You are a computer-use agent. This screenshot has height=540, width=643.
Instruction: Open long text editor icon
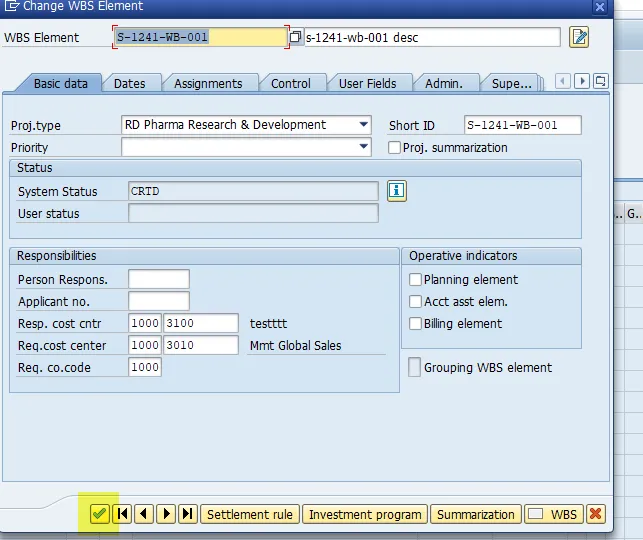[579, 37]
